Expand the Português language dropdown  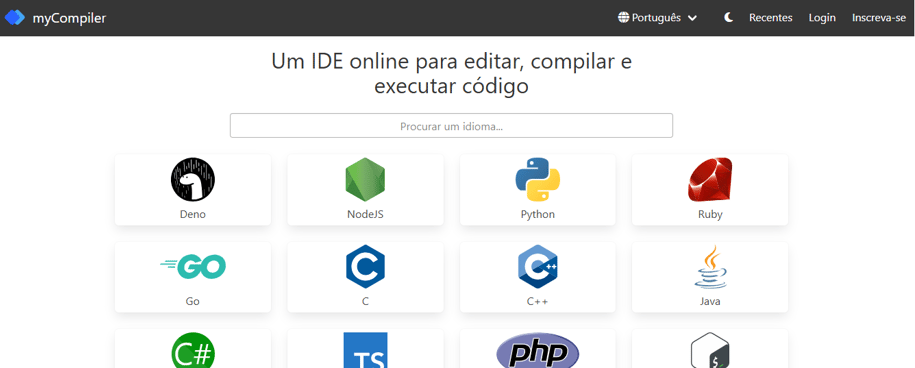point(658,17)
